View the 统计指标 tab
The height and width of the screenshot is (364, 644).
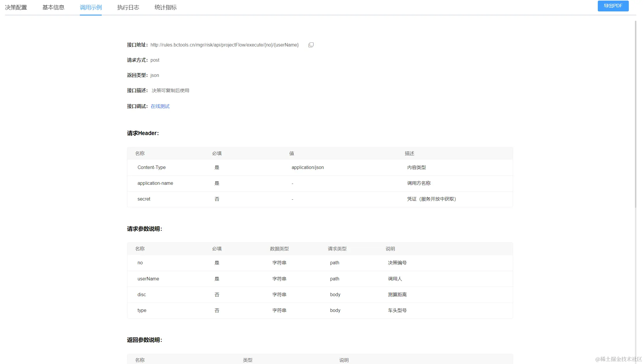pyautogui.click(x=165, y=7)
